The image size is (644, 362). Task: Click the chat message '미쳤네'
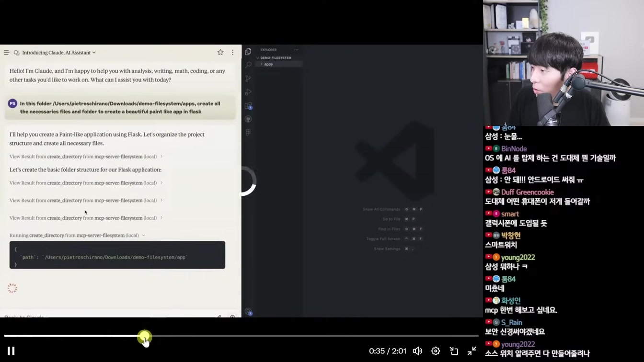tap(494, 288)
